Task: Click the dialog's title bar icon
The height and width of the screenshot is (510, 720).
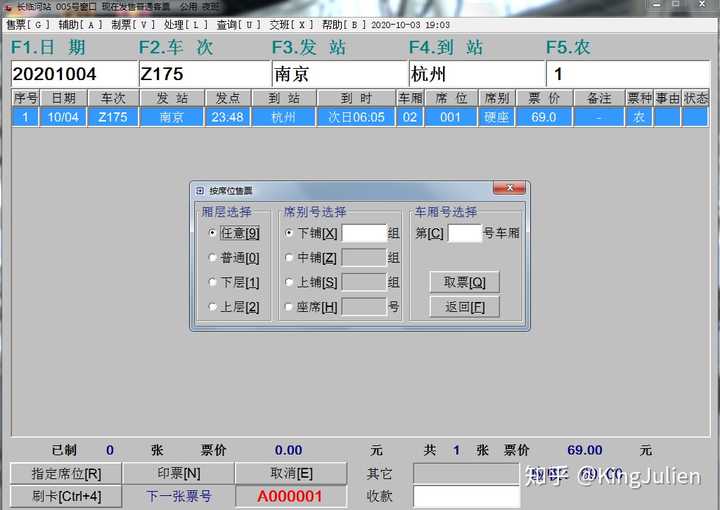Action: click(x=200, y=191)
